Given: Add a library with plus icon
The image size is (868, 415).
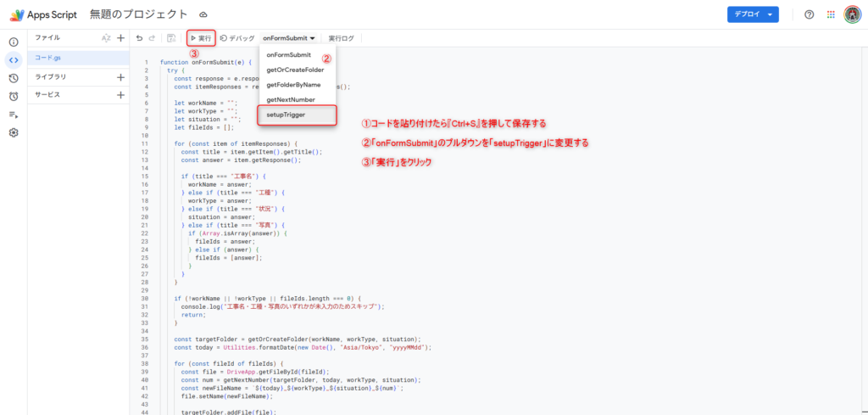Looking at the screenshot, I should coord(120,77).
